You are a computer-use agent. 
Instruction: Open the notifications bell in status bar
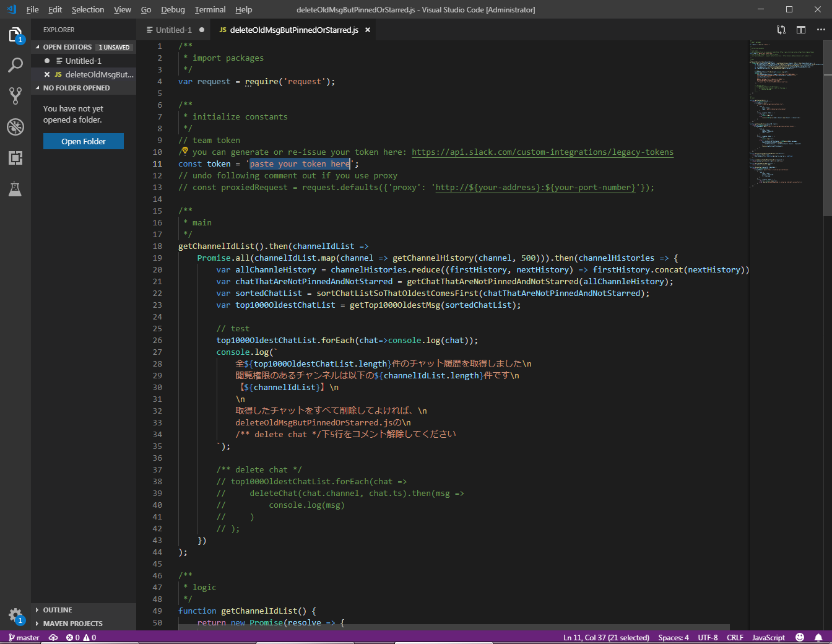pyautogui.click(x=818, y=637)
